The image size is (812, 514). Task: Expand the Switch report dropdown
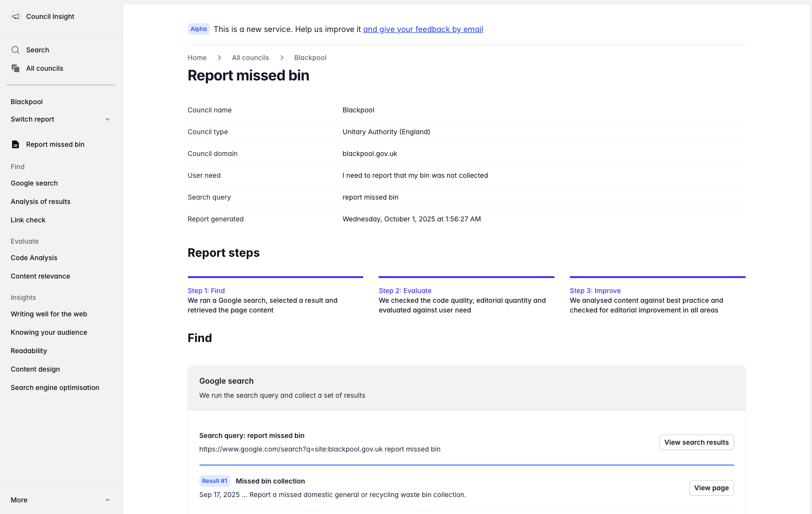click(107, 119)
